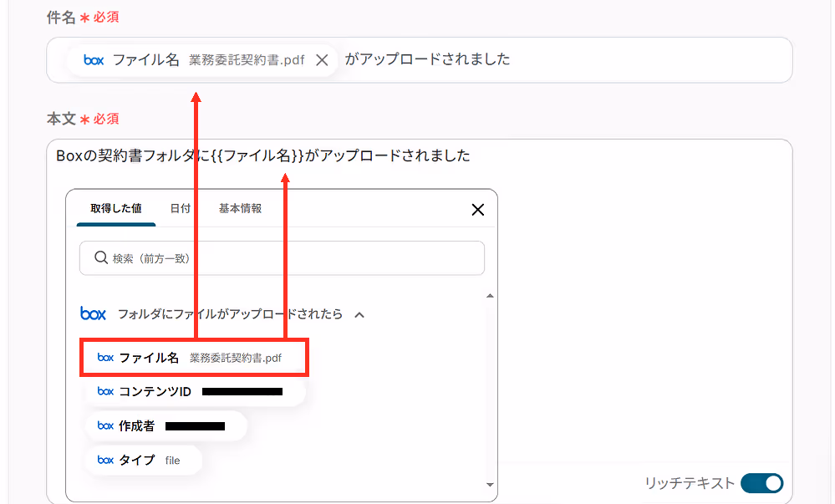Viewport: 835px width, 504px height.
Task: Click the magnifier search icon
Action: click(100, 258)
